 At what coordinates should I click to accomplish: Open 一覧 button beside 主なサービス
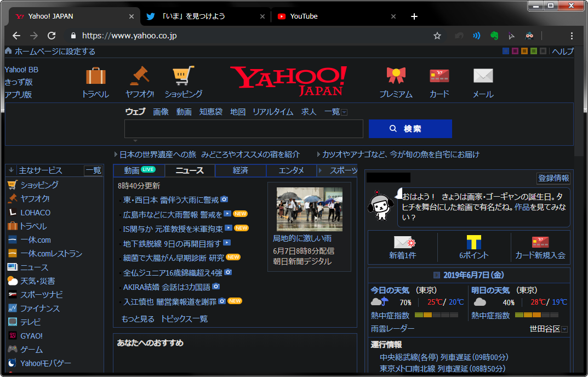coord(93,170)
